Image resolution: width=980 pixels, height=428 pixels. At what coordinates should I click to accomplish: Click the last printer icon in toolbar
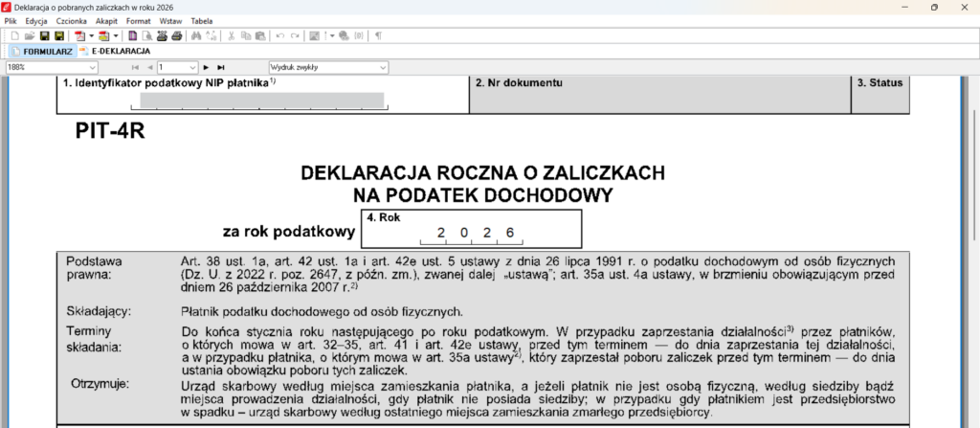176,35
